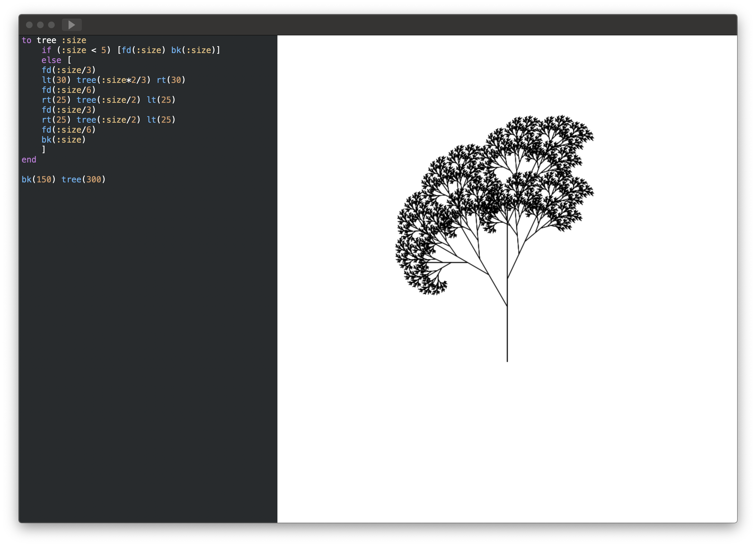Image resolution: width=756 pixels, height=546 pixels.
Task: Click on 'tree(300)' call on last line
Action: click(x=83, y=180)
